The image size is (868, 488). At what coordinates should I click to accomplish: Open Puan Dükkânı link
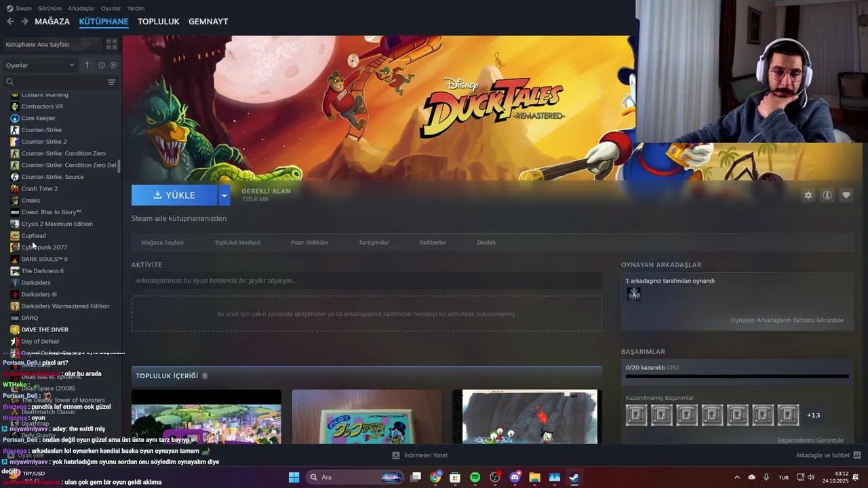309,242
